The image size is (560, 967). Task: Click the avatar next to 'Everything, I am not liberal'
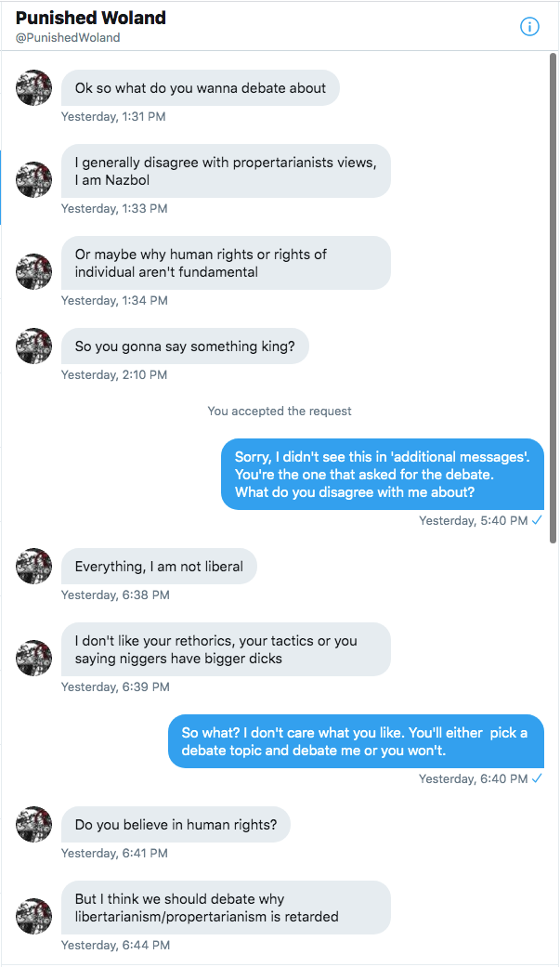coord(33,566)
